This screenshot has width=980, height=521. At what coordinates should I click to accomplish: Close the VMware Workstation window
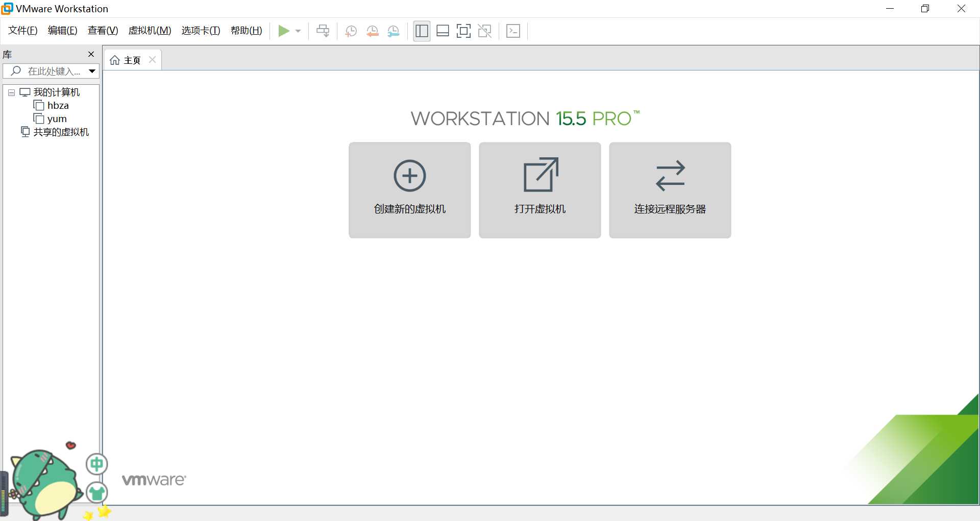961,9
